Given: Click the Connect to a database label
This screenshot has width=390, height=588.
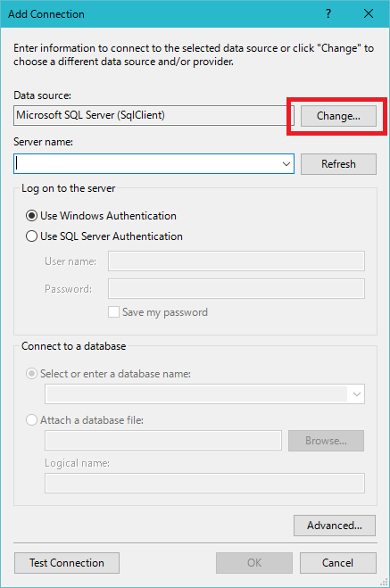Looking at the screenshot, I should (x=73, y=346).
